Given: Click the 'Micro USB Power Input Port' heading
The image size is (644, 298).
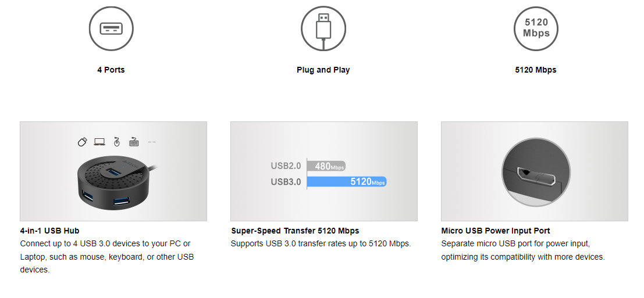Looking at the screenshot, I should [496, 231].
